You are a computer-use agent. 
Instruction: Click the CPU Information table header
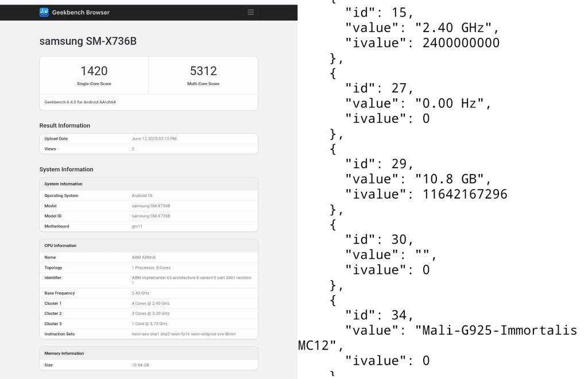tap(149, 246)
